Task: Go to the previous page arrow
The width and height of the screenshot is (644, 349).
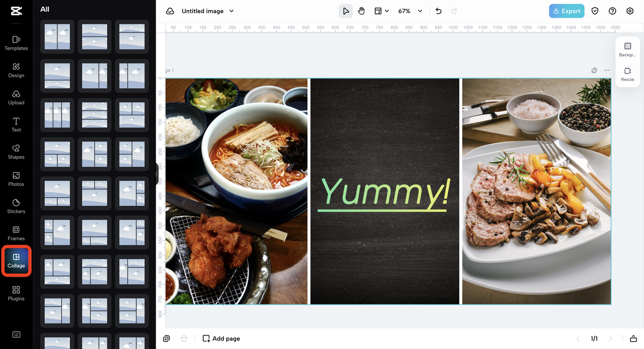Action: 578,338
